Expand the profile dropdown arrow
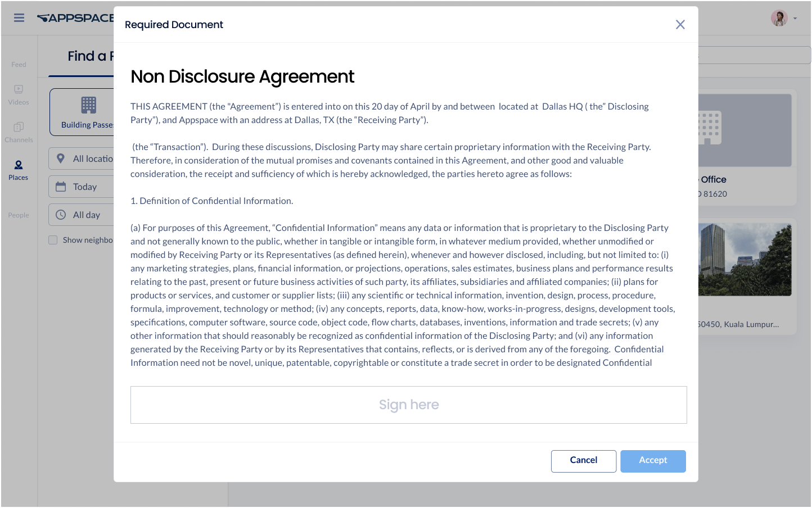 pyautogui.click(x=795, y=19)
